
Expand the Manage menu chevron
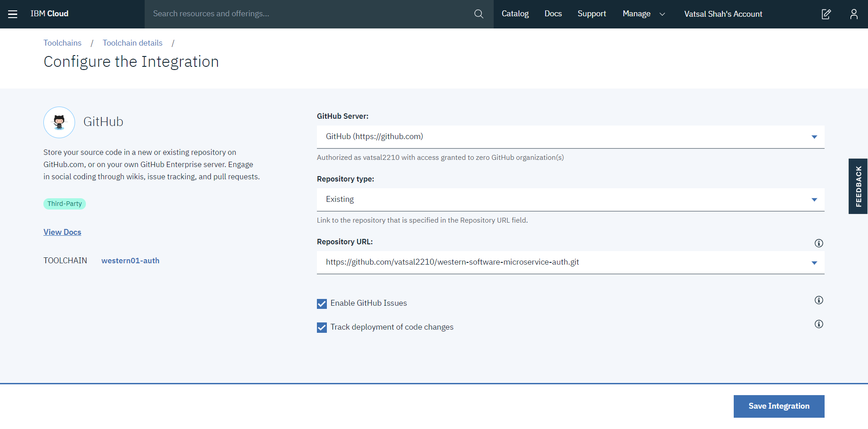coord(662,14)
